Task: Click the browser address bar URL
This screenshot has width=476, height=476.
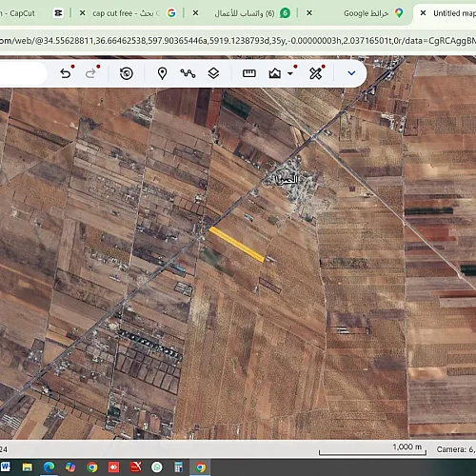Action: coord(238,41)
